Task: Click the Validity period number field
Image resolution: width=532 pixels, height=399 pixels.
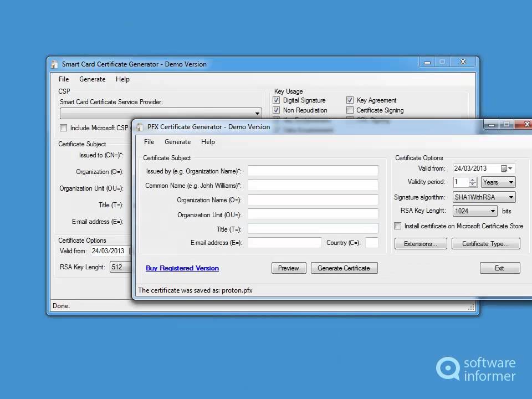Action: click(x=461, y=182)
